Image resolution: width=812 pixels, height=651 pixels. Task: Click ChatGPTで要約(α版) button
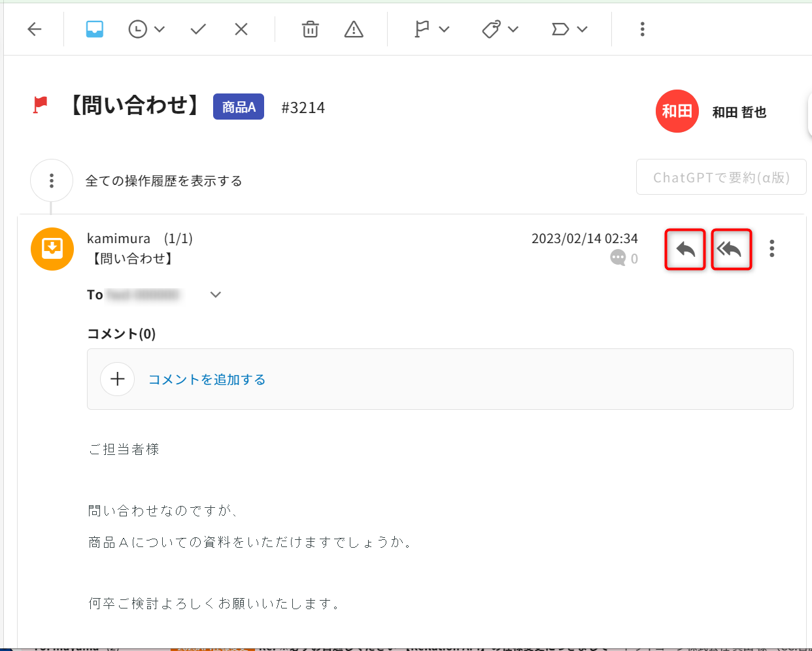721,177
